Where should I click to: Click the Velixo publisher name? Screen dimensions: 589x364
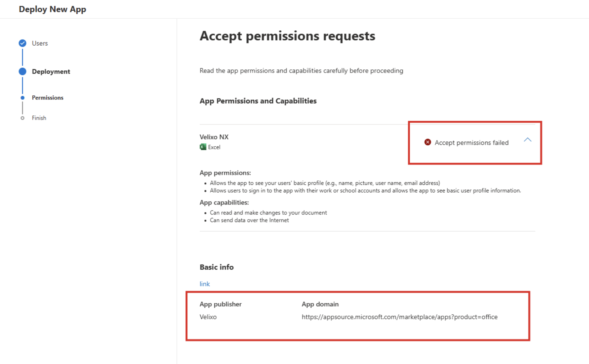pyautogui.click(x=208, y=317)
